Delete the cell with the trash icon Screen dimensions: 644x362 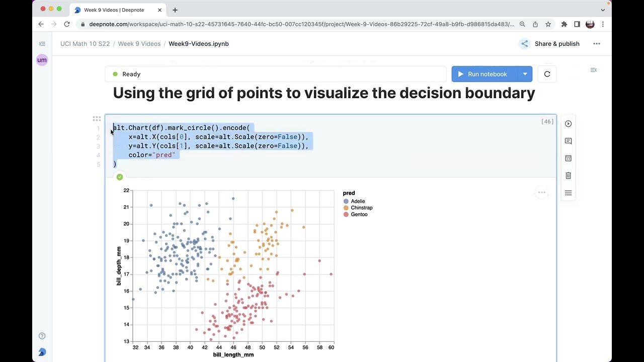coord(568,175)
